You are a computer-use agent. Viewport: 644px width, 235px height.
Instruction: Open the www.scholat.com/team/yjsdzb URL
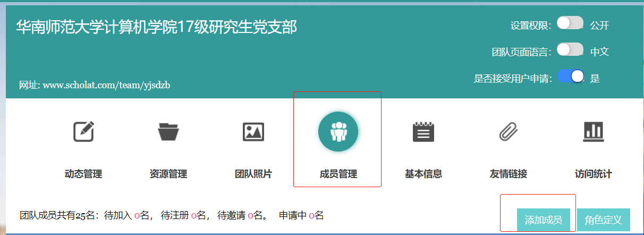(106, 85)
